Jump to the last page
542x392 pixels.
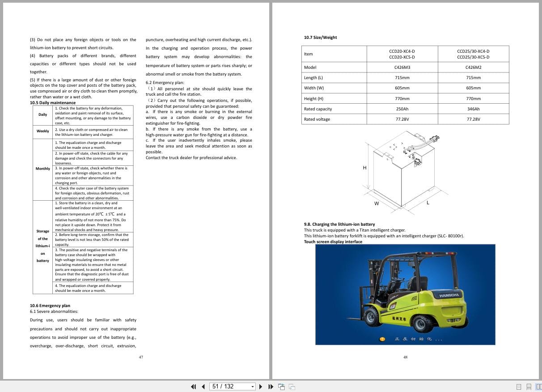point(271,387)
